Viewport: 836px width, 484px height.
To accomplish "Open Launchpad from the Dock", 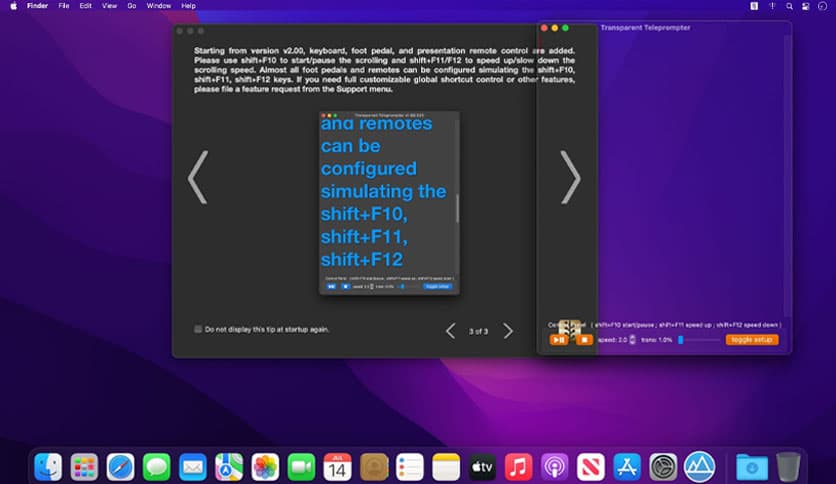I will (x=84, y=467).
